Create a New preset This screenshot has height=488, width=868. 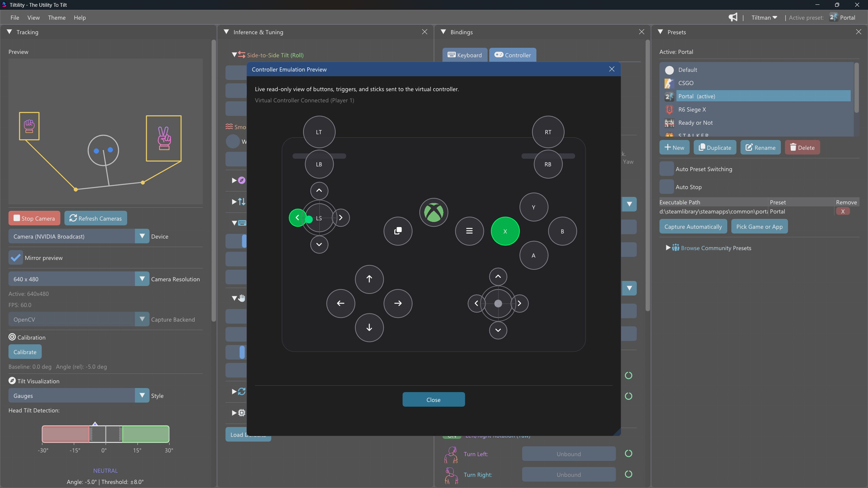coord(674,147)
